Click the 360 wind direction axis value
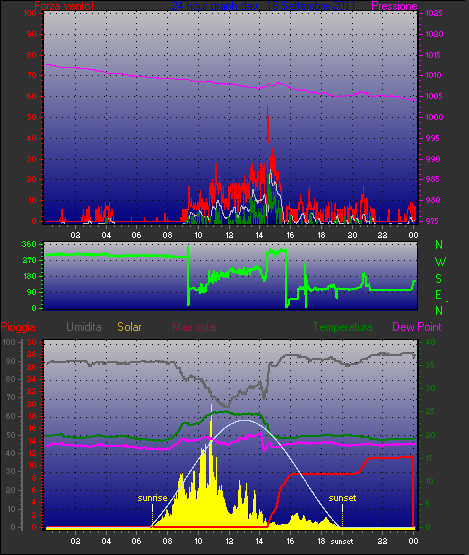The width and height of the screenshot is (469, 555). pyautogui.click(x=29, y=244)
